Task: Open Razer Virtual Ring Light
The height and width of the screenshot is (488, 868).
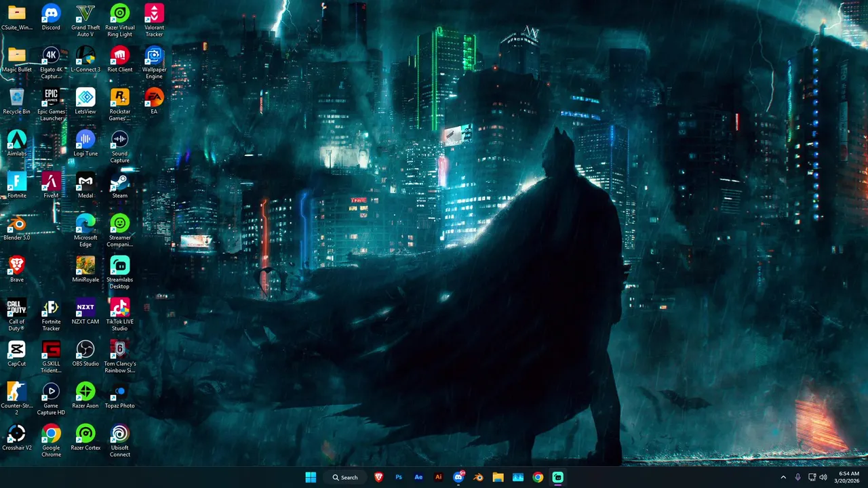Action: click(x=120, y=21)
